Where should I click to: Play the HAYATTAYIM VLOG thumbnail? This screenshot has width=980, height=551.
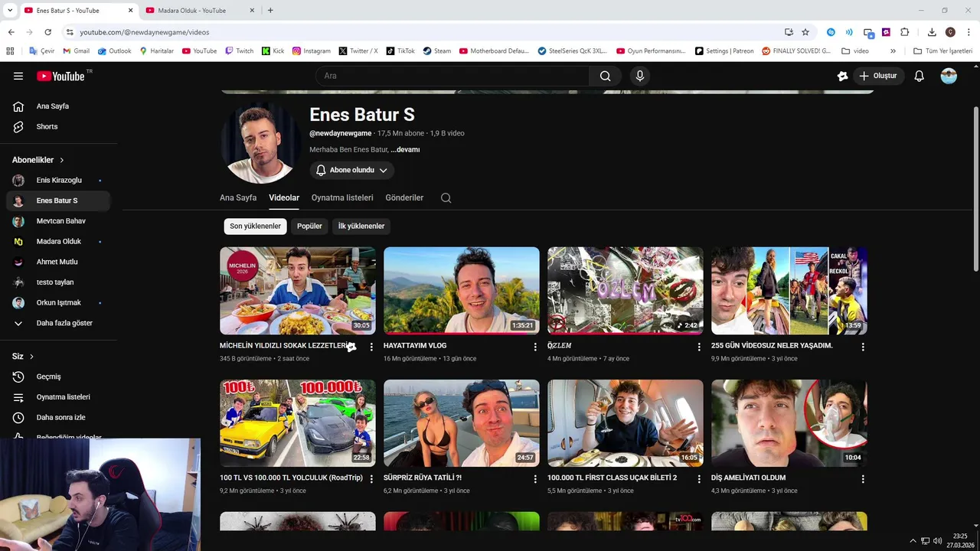[x=462, y=291]
